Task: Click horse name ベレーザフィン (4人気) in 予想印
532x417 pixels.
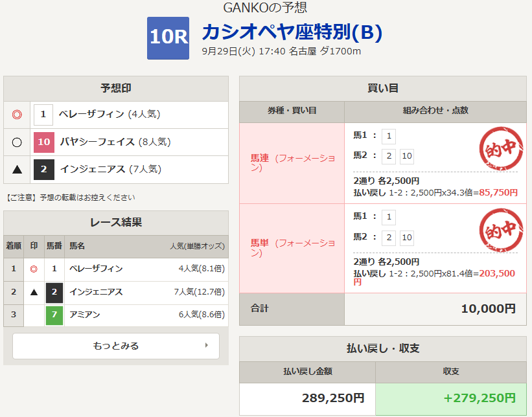Action: 110,114
